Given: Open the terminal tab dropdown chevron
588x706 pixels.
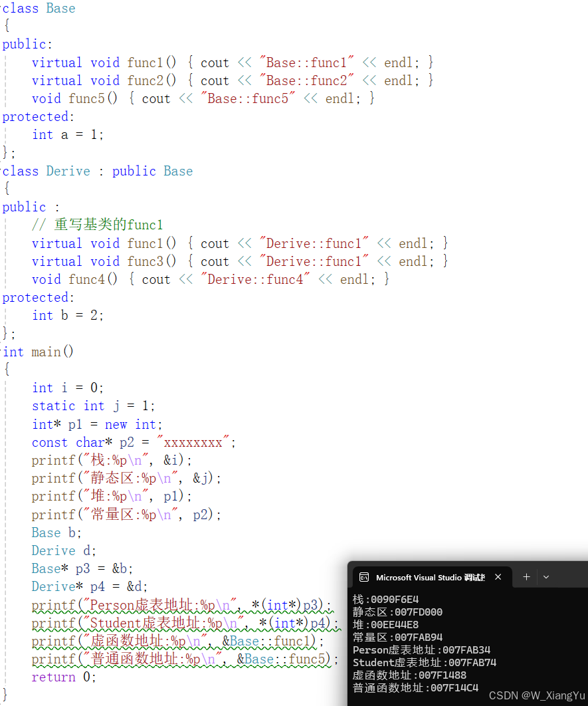Looking at the screenshot, I should click(x=546, y=577).
